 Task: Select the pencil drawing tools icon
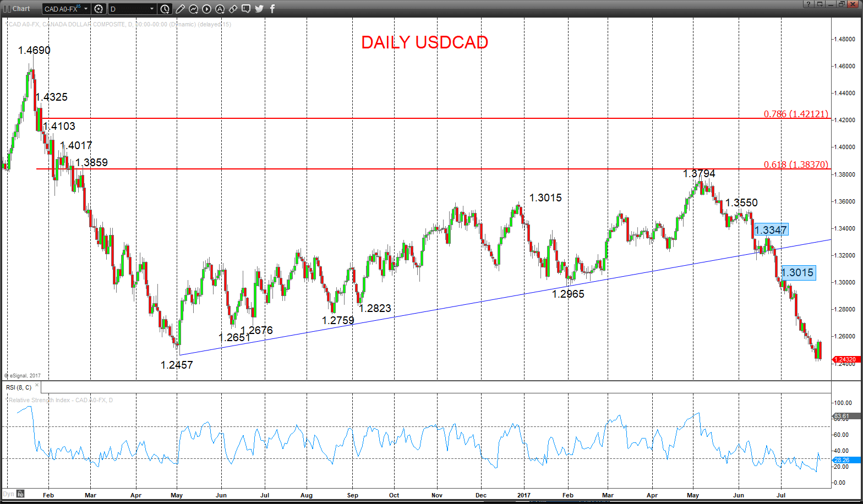pos(181,9)
